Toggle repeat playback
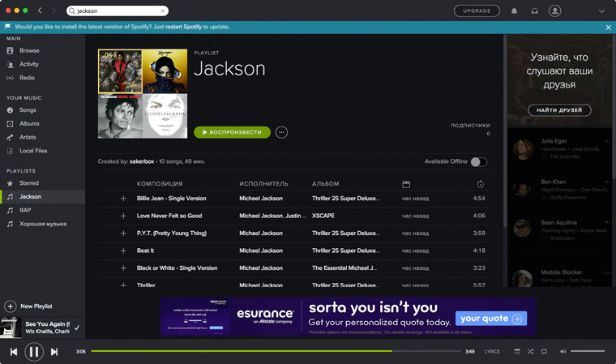The image size is (616, 364). (x=544, y=351)
